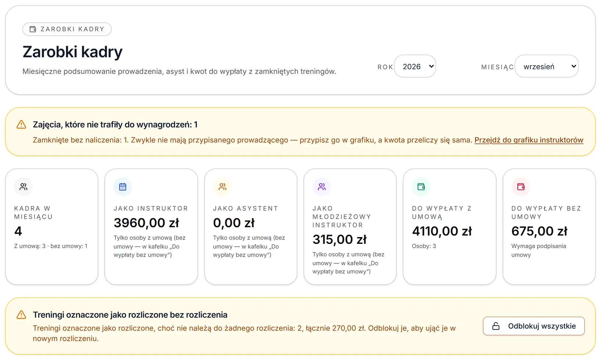Open the Rok dropdown showing 2026

pyautogui.click(x=415, y=66)
